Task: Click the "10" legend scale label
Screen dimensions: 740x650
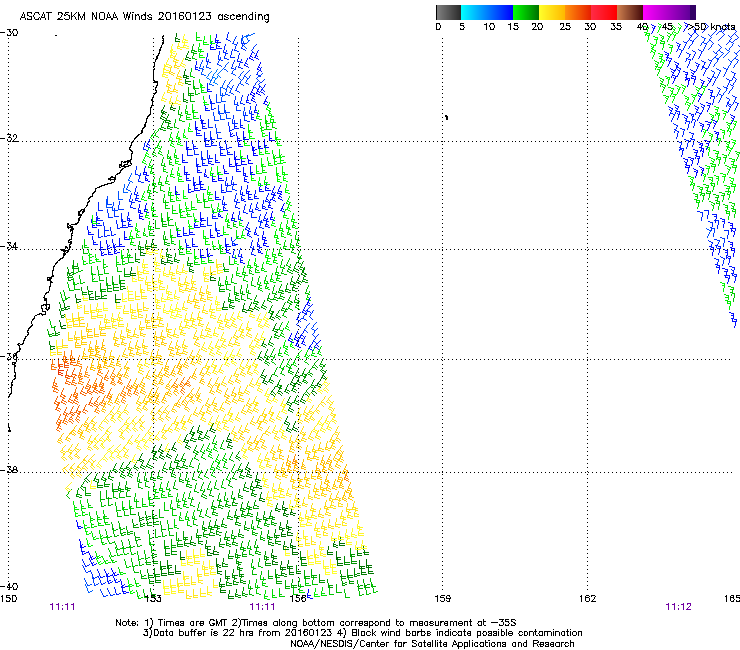Action: click(x=489, y=27)
